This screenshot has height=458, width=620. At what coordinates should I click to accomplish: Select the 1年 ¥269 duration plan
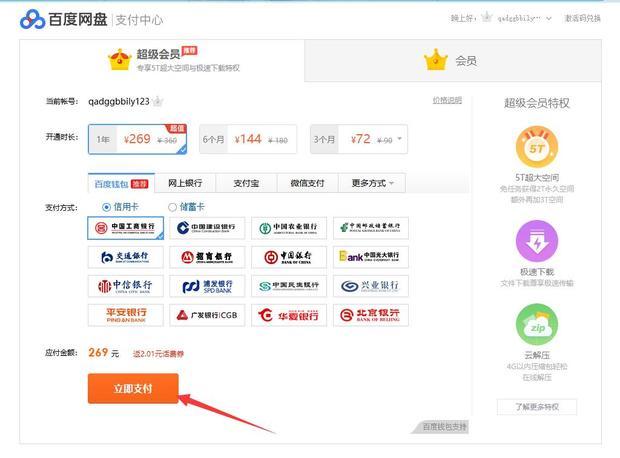click(137, 139)
